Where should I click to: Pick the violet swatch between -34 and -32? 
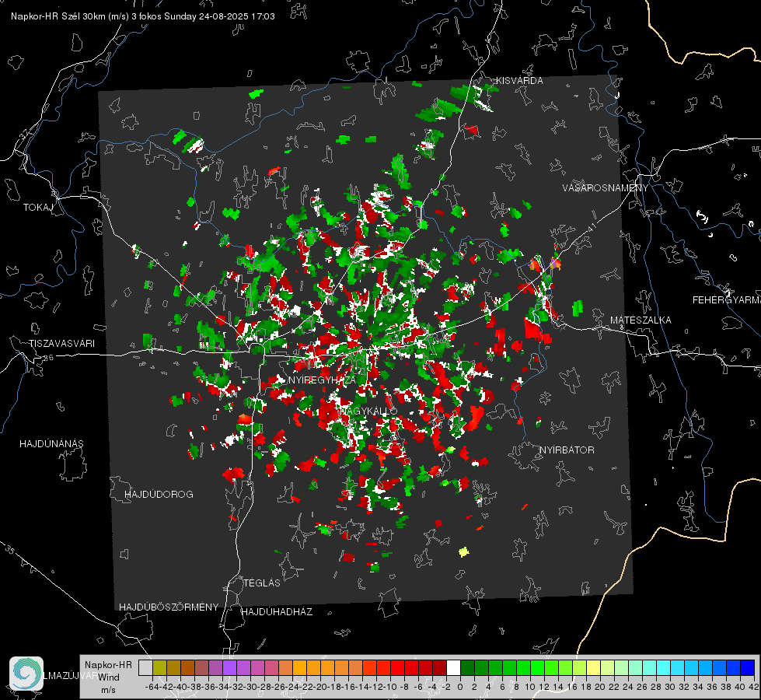coord(229,667)
